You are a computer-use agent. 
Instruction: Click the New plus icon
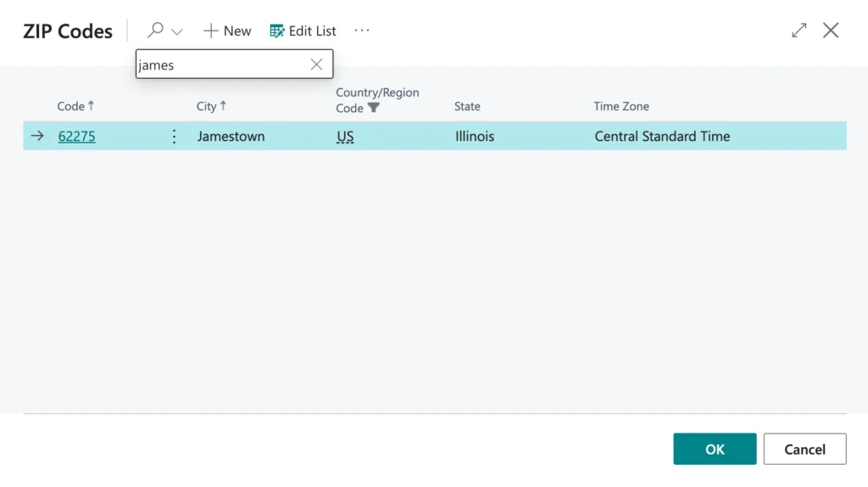(x=211, y=31)
